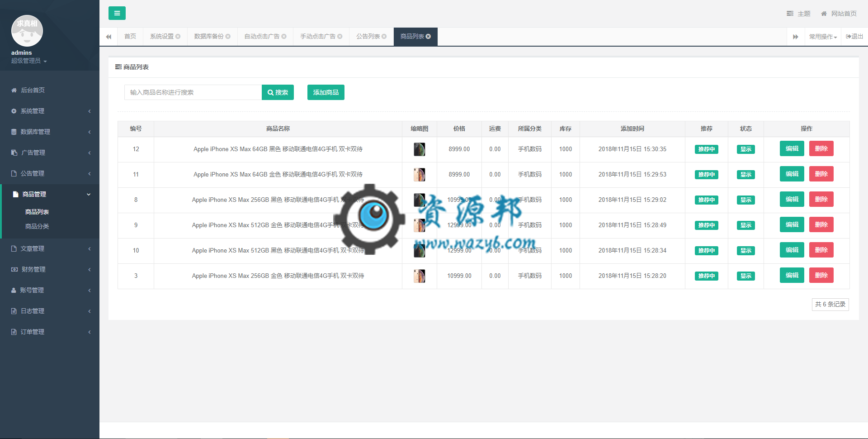Toggle 显示 status for product 12
Screen dimensions: 868x439
(746, 149)
